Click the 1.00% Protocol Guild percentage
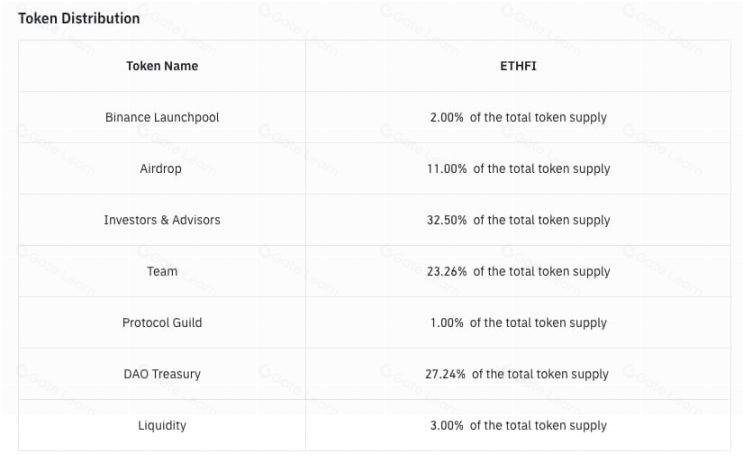Viewport: 743px width, 463px height. click(446, 323)
